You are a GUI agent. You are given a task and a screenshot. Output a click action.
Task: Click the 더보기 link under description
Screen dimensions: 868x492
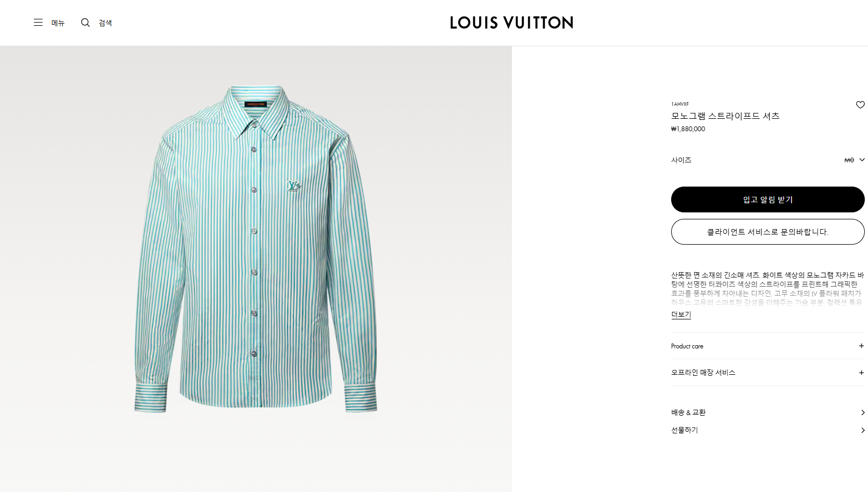[x=681, y=315]
